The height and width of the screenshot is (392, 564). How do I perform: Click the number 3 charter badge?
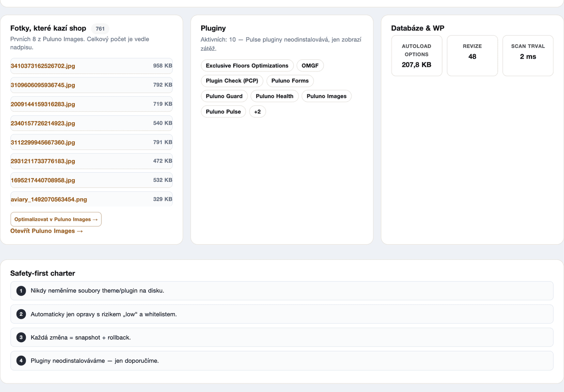[x=21, y=337]
